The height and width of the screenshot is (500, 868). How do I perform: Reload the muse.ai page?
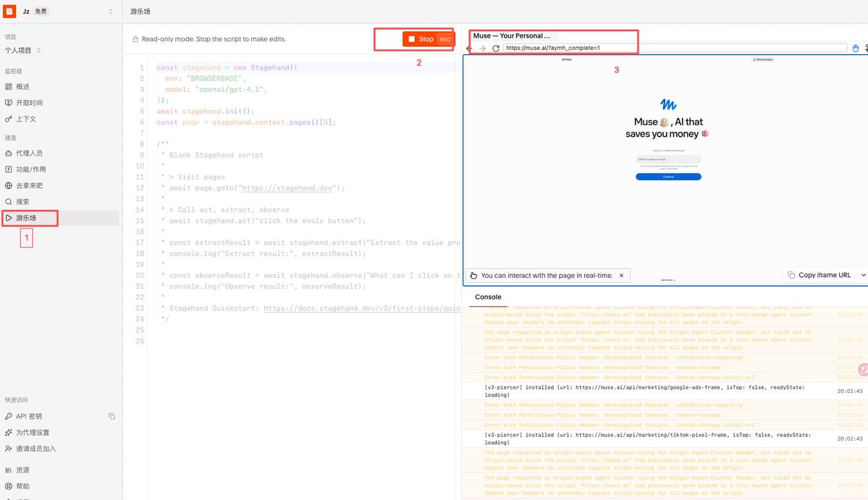tap(495, 48)
